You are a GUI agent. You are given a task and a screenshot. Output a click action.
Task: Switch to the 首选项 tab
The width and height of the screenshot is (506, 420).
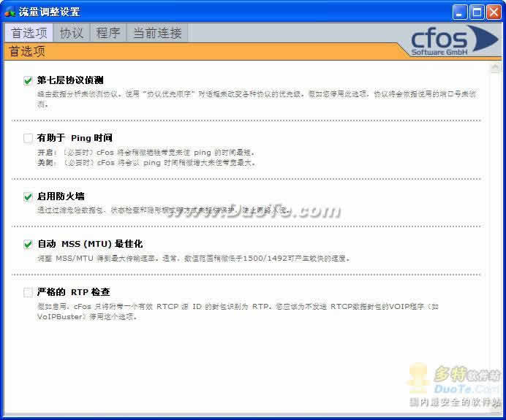[29, 33]
